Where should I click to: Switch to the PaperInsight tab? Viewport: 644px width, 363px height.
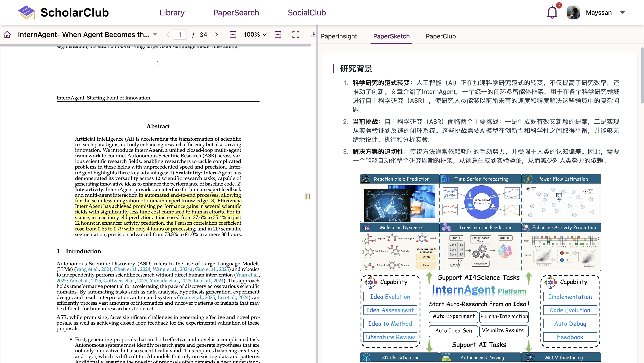point(339,36)
